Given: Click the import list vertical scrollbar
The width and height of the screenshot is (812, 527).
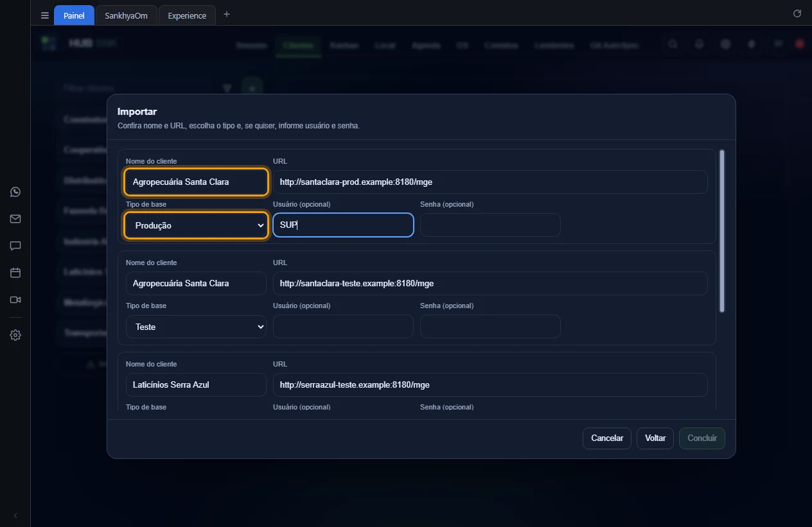Looking at the screenshot, I should click(x=722, y=231).
